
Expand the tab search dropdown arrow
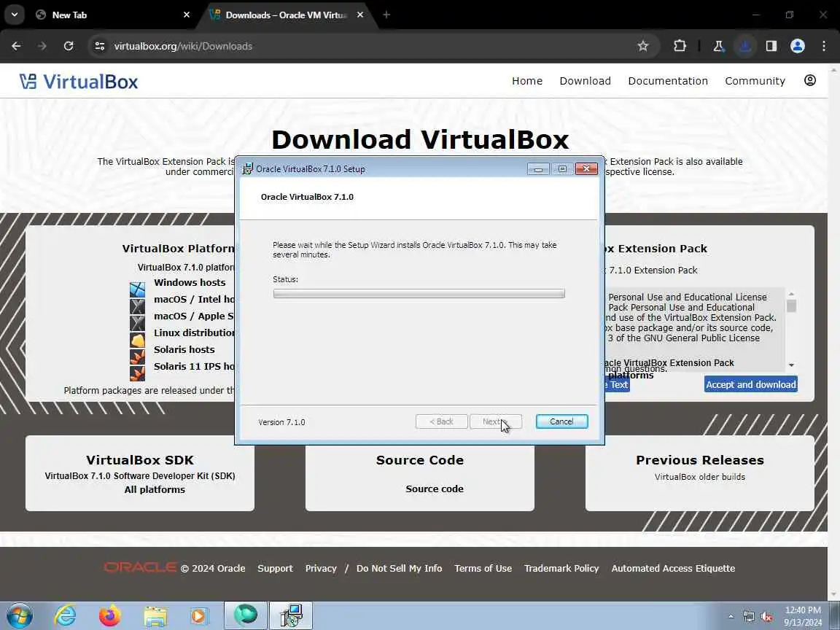(x=15, y=15)
